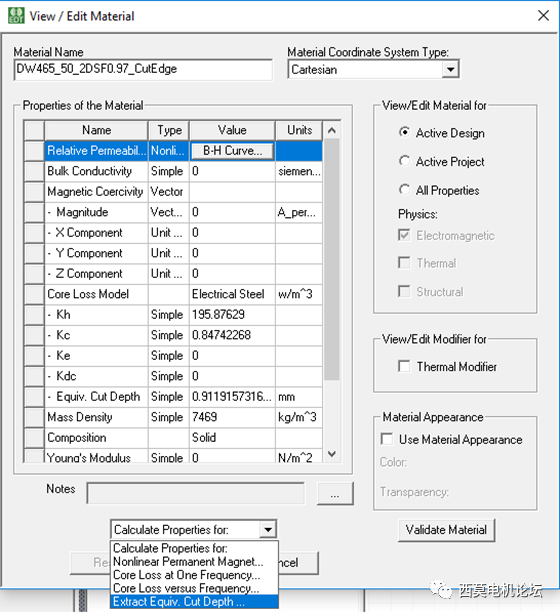Select the All Properties radio button
This screenshot has height=615, width=560.
coord(404,189)
